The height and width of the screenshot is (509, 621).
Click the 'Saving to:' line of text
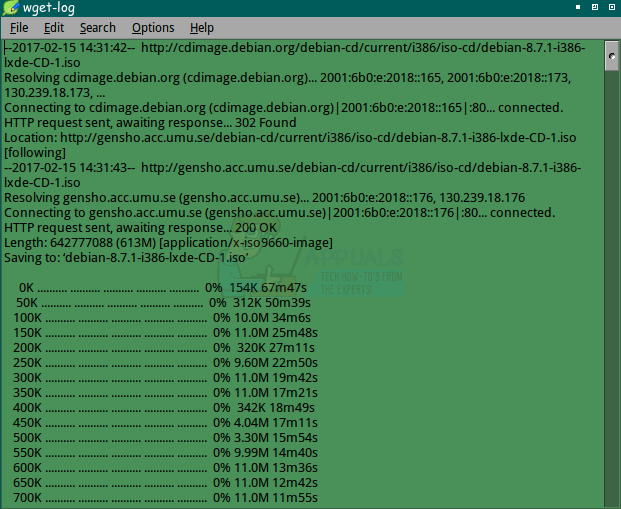pyautogui.click(x=126, y=258)
